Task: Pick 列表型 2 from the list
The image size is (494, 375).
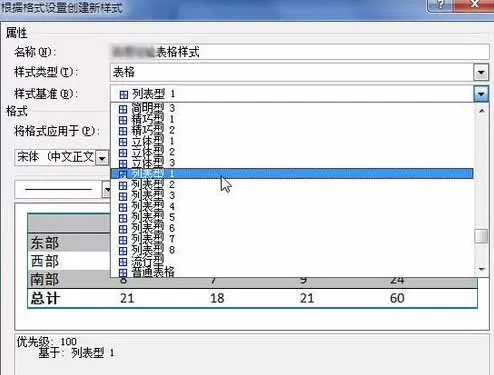Action: (x=292, y=184)
